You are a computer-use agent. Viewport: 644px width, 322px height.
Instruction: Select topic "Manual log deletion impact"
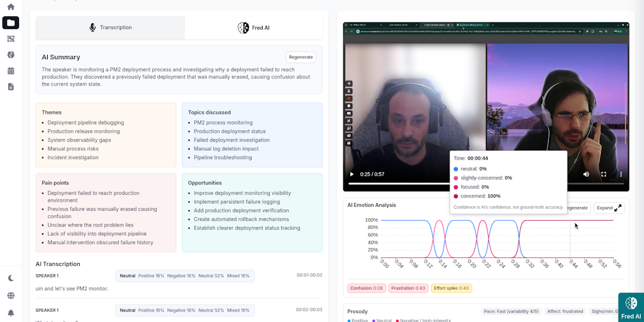click(226, 148)
